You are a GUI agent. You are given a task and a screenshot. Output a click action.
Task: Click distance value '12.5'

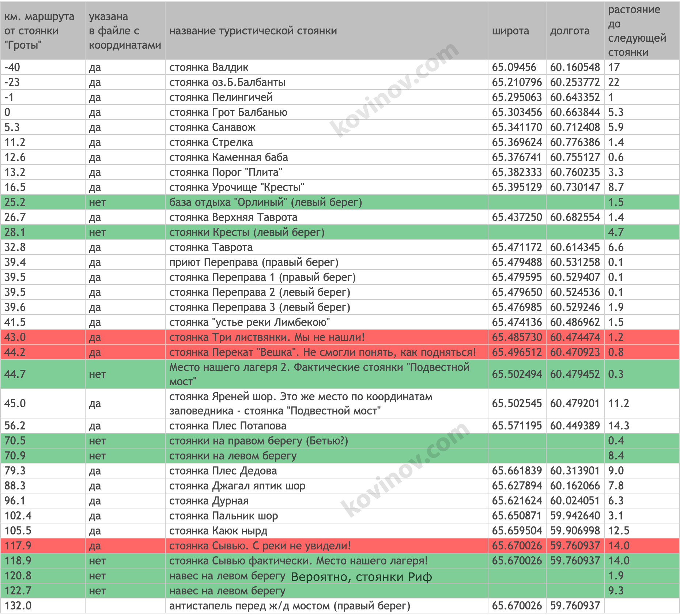[619, 531]
